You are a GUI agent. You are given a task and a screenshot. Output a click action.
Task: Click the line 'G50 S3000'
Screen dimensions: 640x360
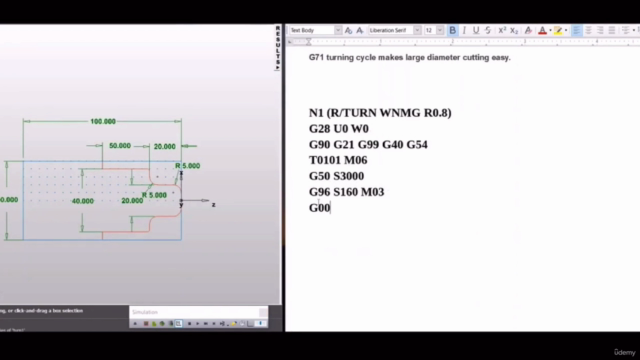point(336,176)
